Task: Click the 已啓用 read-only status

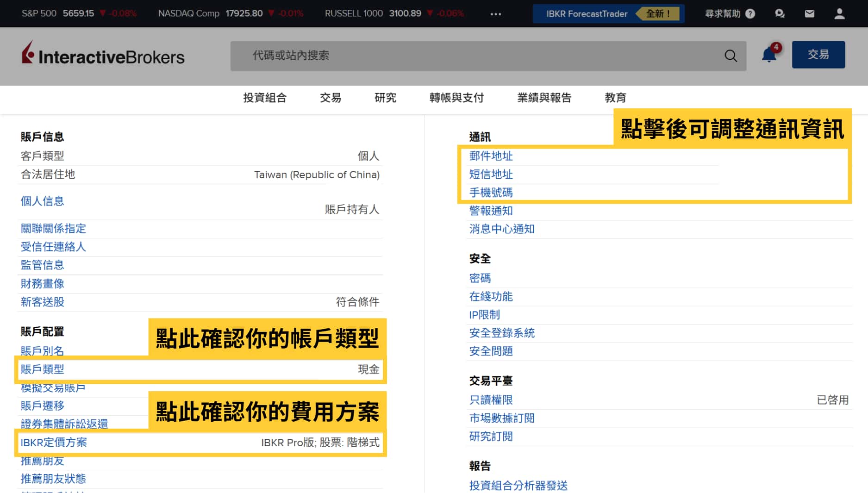Action: tap(833, 400)
